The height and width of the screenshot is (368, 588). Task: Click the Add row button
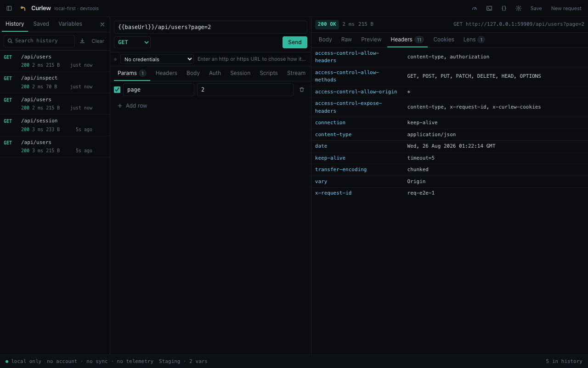click(x=132, y=106)
